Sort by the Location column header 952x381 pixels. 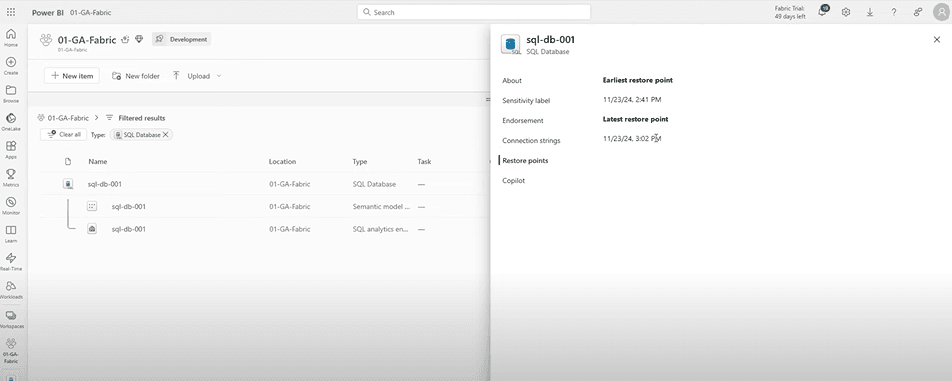tap(282, 161)
